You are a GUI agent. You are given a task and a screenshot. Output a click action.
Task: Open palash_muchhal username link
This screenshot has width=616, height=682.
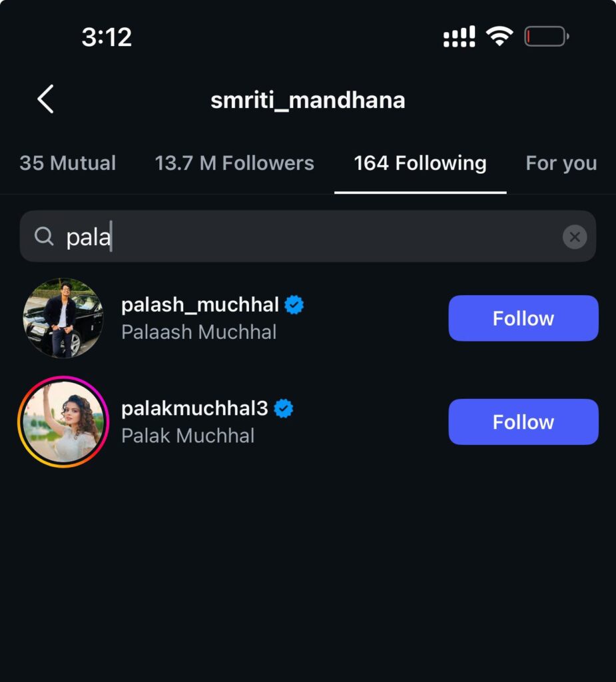tap(200, 305)
